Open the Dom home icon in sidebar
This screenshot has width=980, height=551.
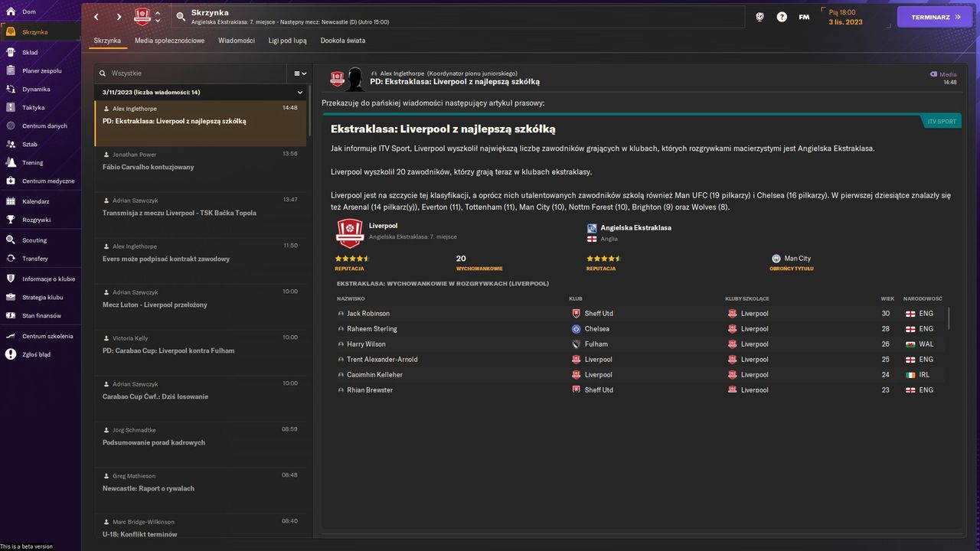pos(11,11)
